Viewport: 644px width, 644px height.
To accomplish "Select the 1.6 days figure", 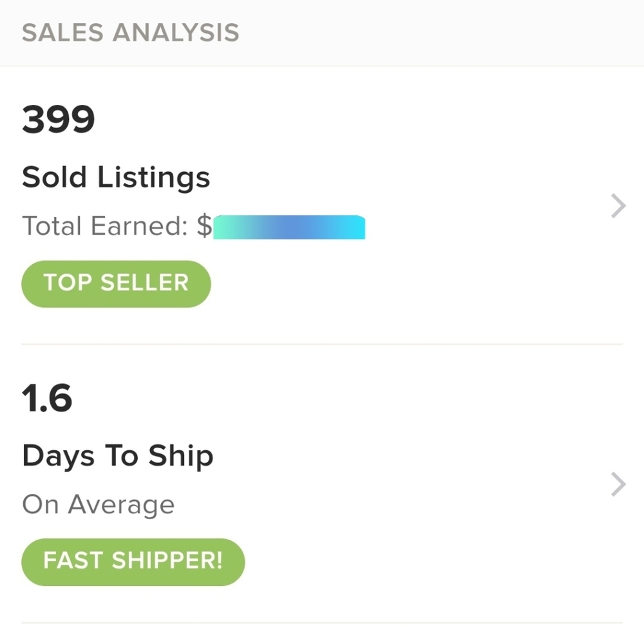I will pos(47,398).
